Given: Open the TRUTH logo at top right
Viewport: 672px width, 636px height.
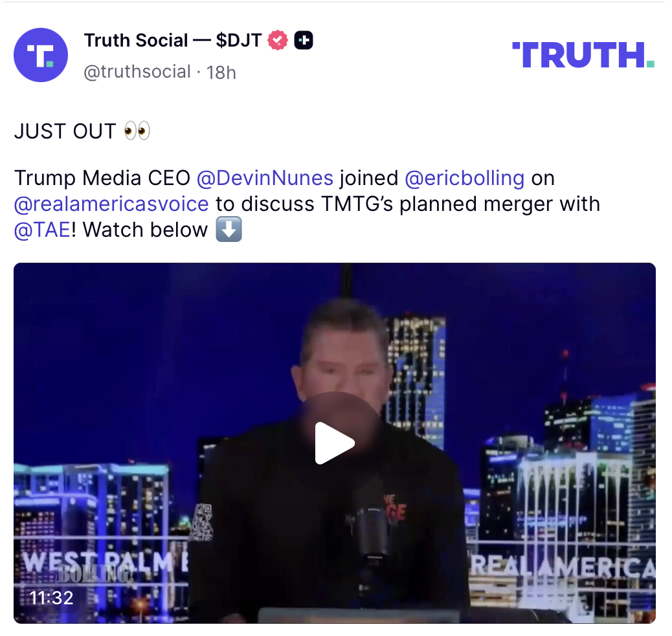Looking at the screenshot, I should (x=583, y=55).
